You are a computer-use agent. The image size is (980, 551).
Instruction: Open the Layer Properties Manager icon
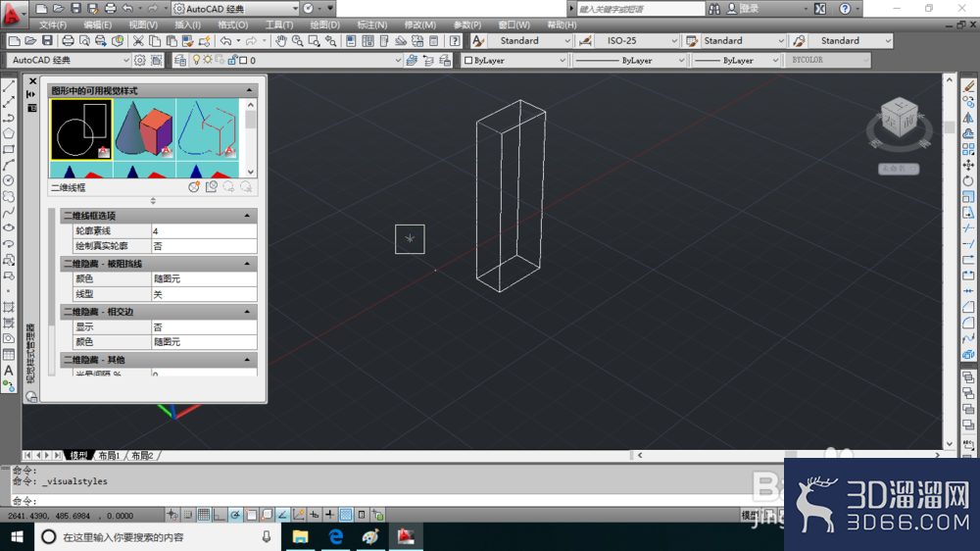tap(180, 60)
